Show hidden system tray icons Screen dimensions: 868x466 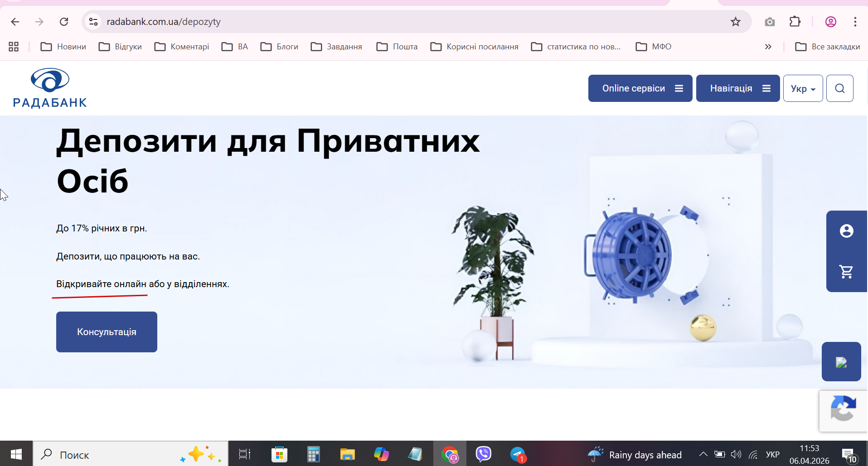tap(703, 454)
